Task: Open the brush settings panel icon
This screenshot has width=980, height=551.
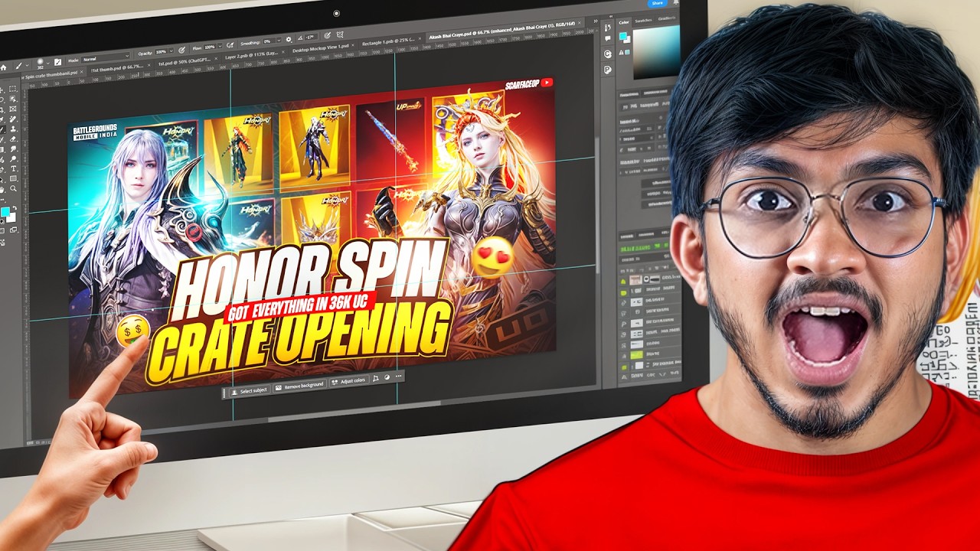Action: pos(58,62)
